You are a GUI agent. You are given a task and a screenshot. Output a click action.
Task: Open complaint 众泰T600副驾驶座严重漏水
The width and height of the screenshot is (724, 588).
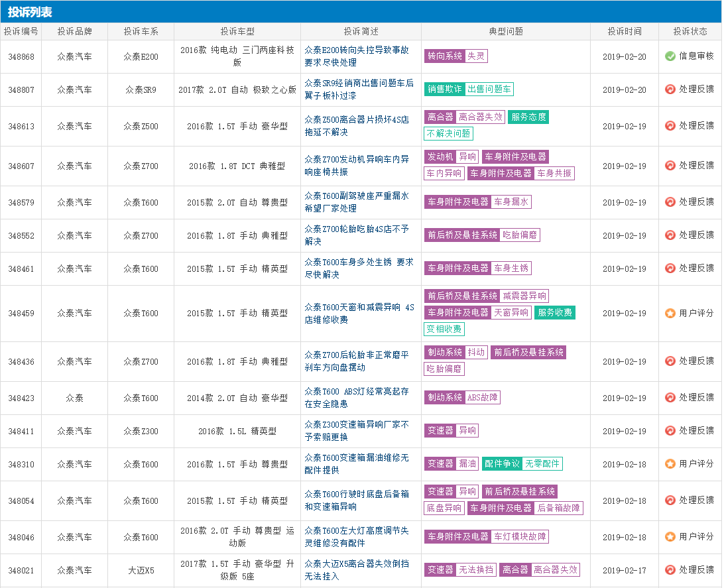pos(357,202)
